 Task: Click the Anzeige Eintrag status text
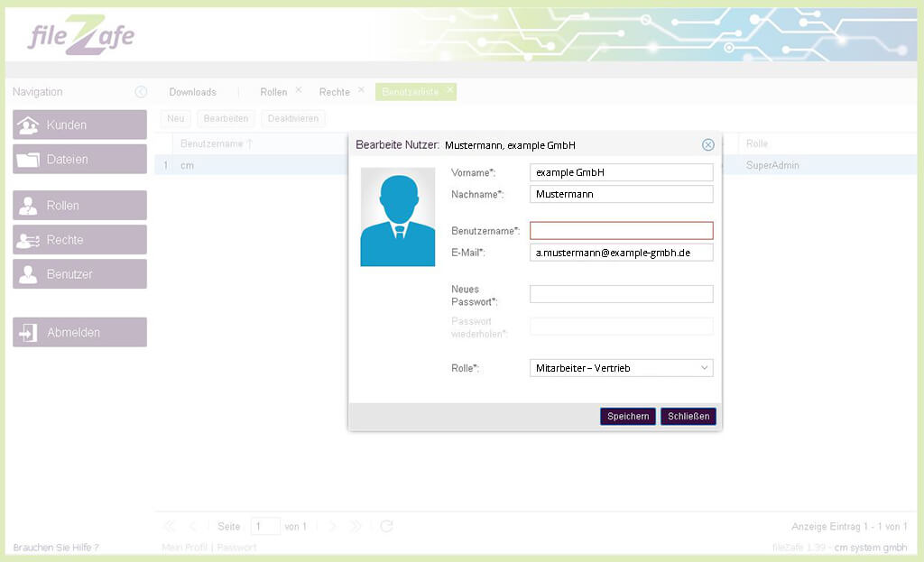[849, 526]
